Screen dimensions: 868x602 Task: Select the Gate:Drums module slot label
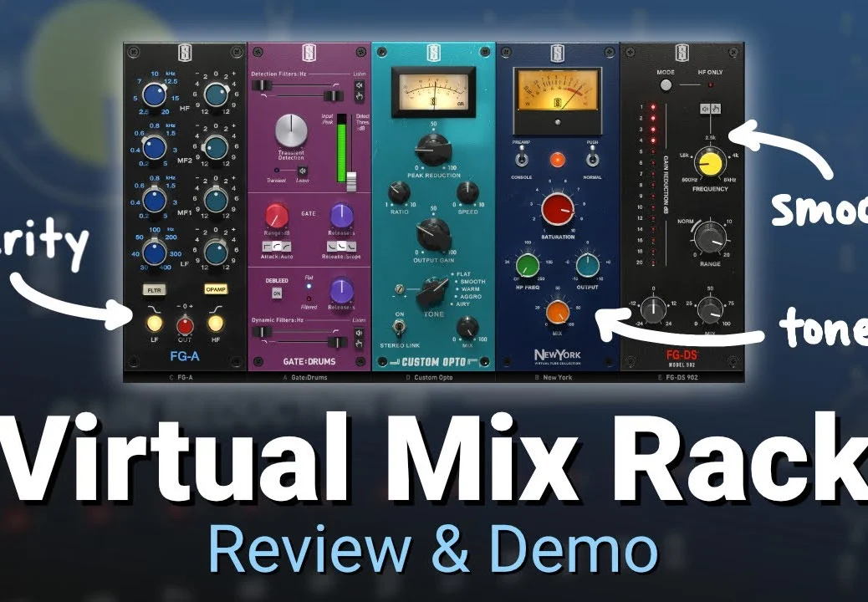point(305,377)
